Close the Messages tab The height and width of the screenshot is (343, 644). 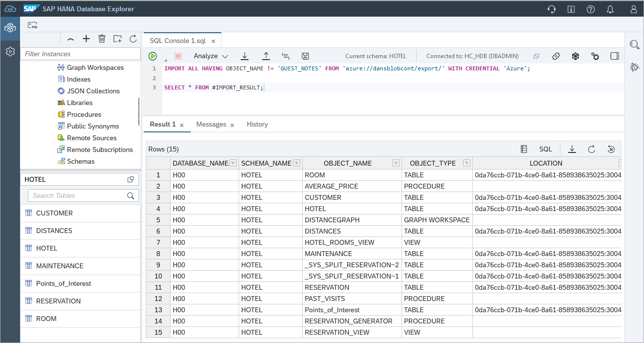[232, 126]
